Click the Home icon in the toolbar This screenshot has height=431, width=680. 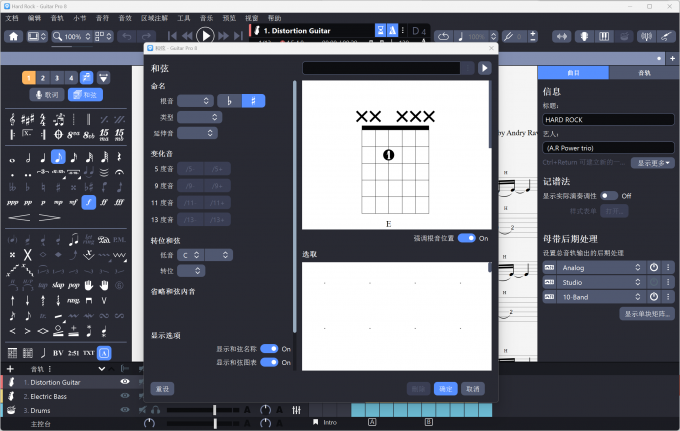[x=14, y=36]
